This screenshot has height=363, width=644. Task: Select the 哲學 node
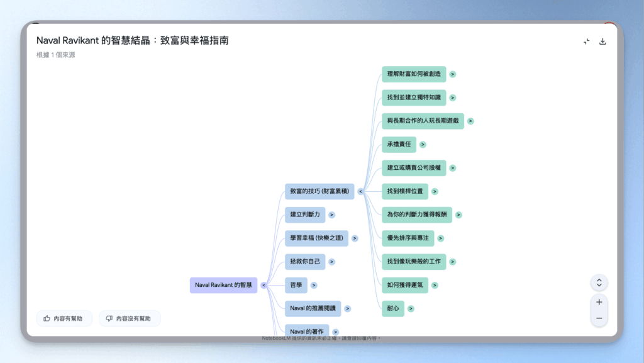(x=296, y=285)
